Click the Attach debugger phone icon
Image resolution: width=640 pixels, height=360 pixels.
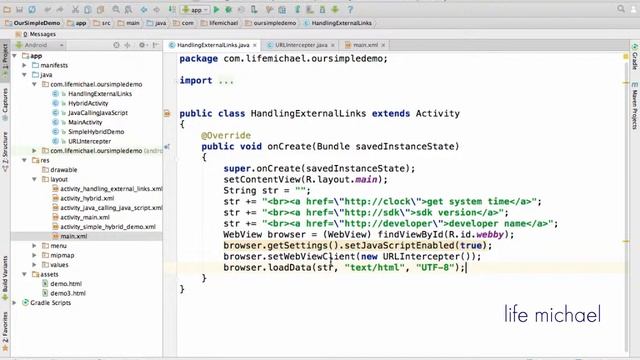click(254, 9)
